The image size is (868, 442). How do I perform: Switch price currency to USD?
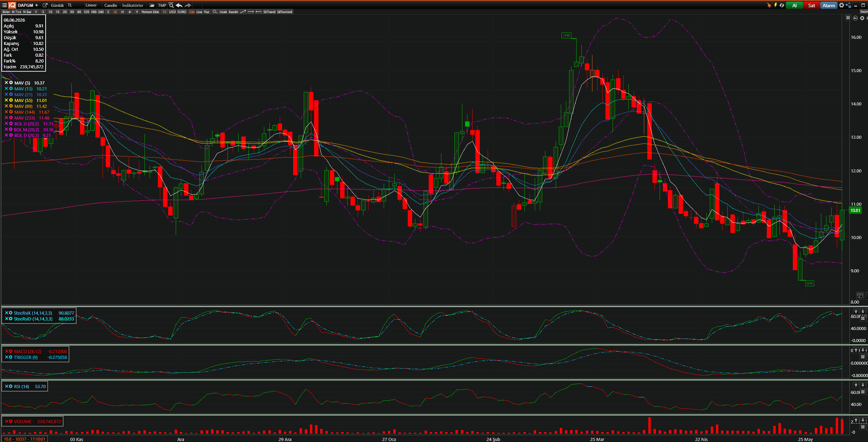(x=172, y=12)
